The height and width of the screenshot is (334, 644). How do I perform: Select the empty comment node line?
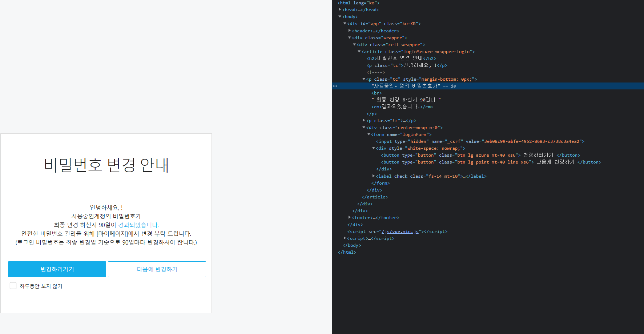click(x=375, y=72)
